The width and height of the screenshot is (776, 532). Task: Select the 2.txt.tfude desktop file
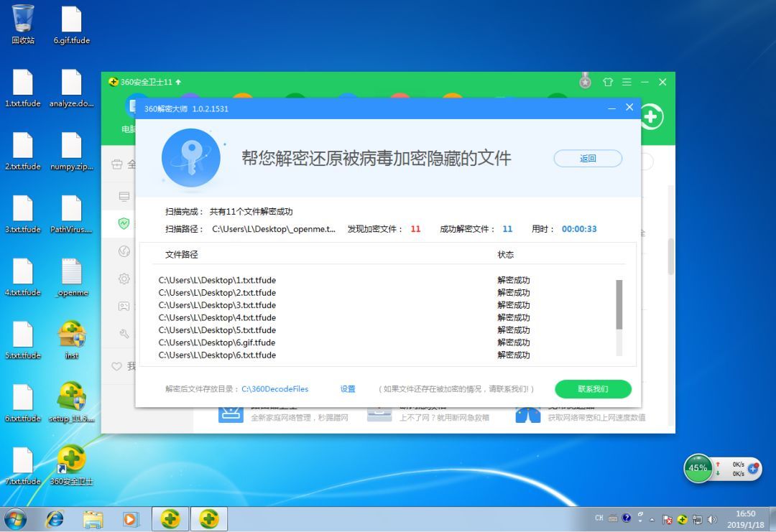point(23,151)
